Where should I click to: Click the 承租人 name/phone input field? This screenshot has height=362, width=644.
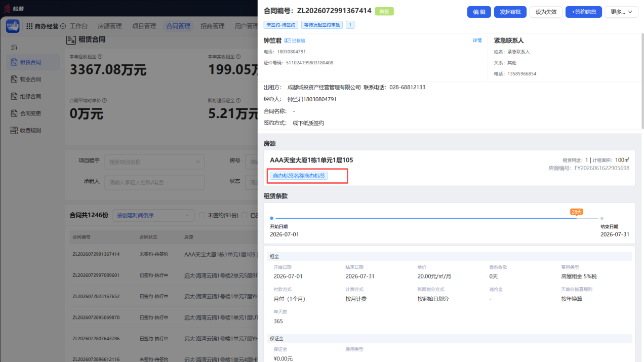(154, 182)
